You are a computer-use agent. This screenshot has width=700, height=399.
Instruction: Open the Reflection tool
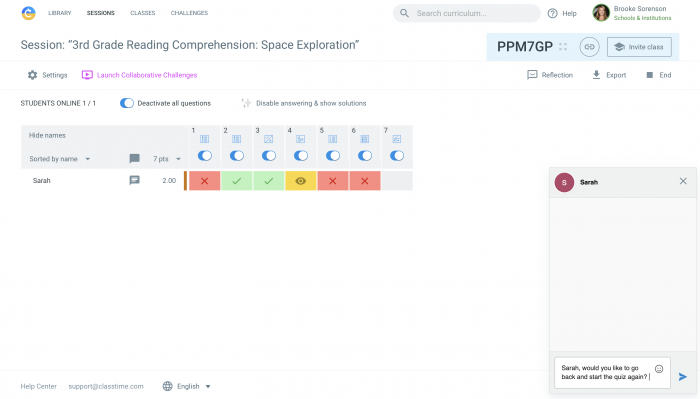tap(550, 75)
